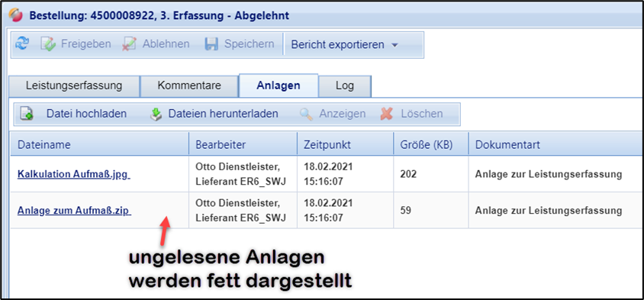Select the Log tab
644x300 pixels.
345,86
